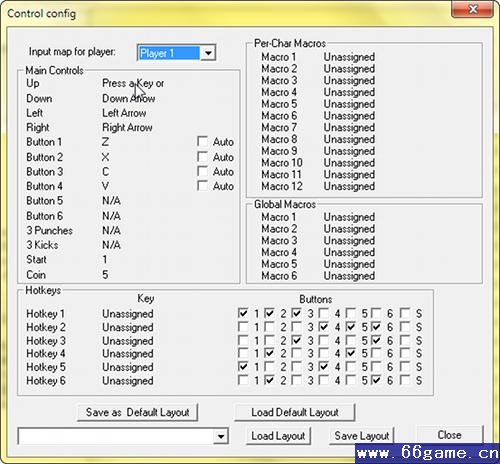Image resolution: width=500 pixels, height=464 pixels.
Task: Select the Down Arrow key mapping
Action: coord(129,98)
